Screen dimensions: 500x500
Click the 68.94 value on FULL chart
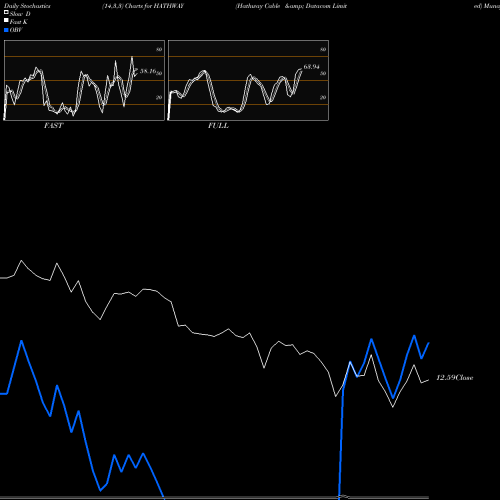(311, 67)
